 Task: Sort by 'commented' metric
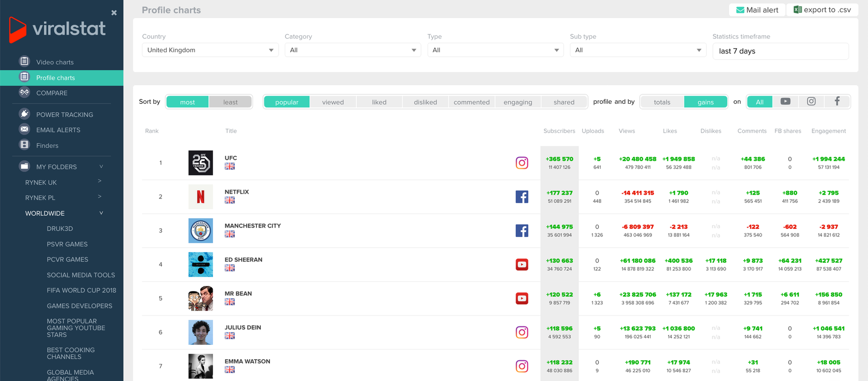[472, 102]
